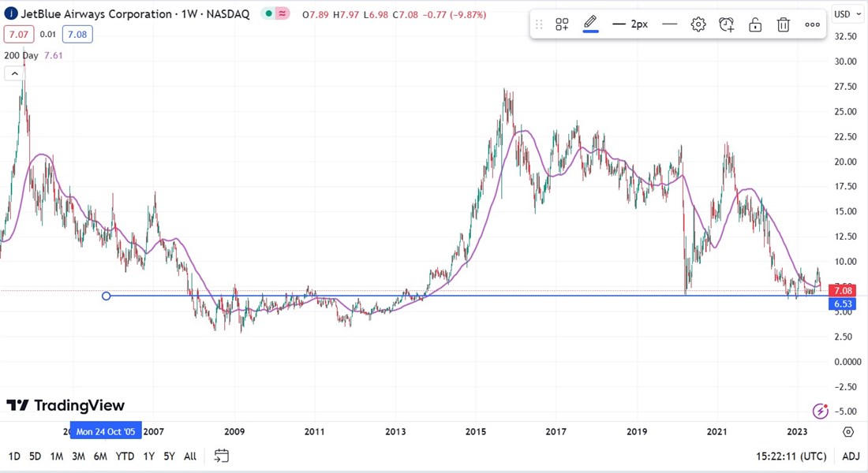Click the −0.77 (−9.87%) change value
The width and height of the screenshot is (868, 473).
455,14
